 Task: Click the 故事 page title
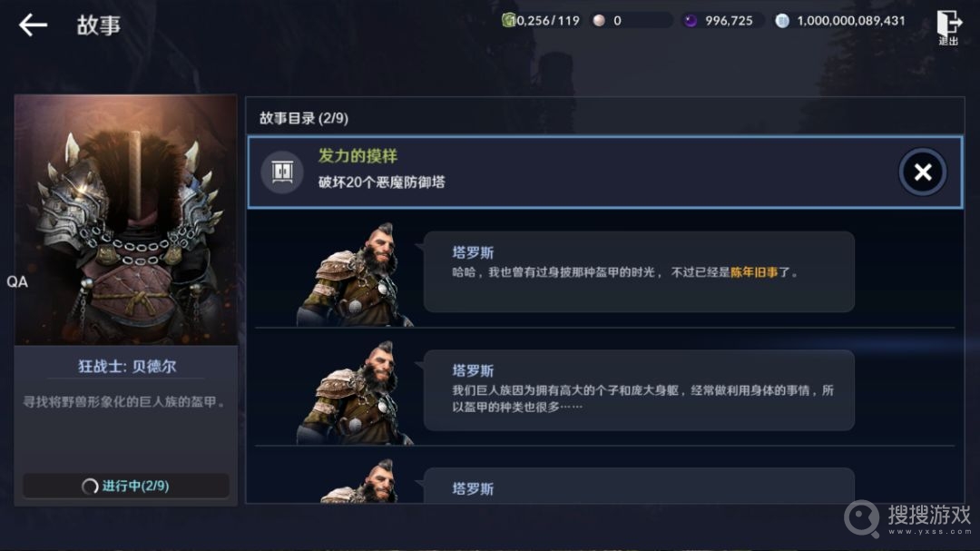[x=99, y=25]
